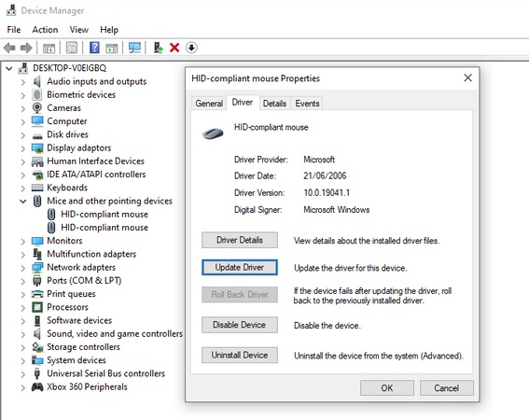Select the second HID-compliant mouse entry
Image resolution: width=529 pixels, height=420 pixels.
(x=104, y=228)
